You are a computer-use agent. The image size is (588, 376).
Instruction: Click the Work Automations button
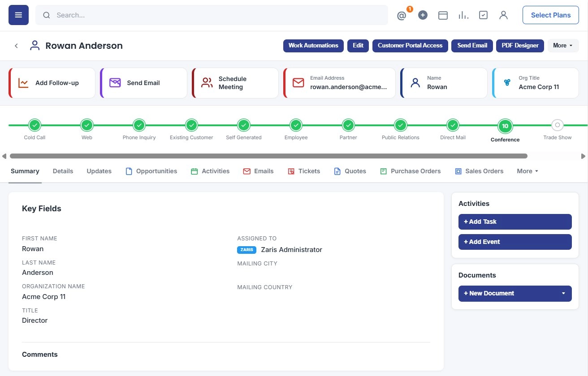tap(313, 46)
